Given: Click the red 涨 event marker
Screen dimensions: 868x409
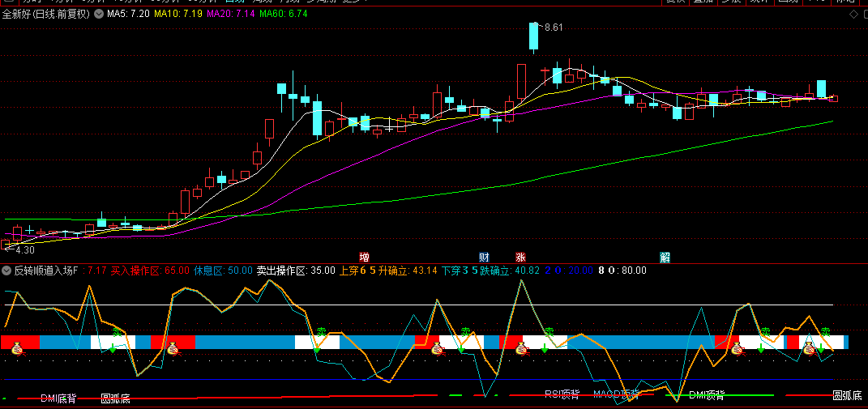Looking at the screenshot, I should coord(520,258).
